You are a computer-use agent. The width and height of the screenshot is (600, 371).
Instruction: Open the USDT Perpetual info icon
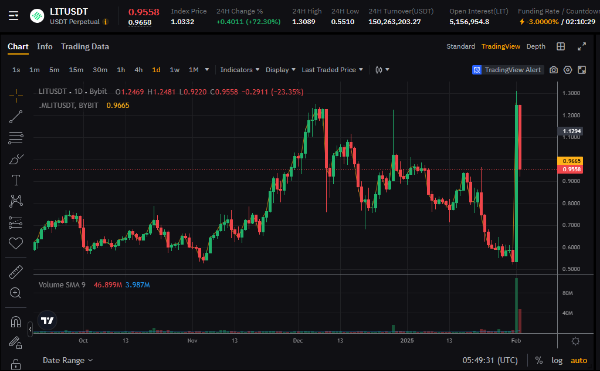(x=106, y=22)
